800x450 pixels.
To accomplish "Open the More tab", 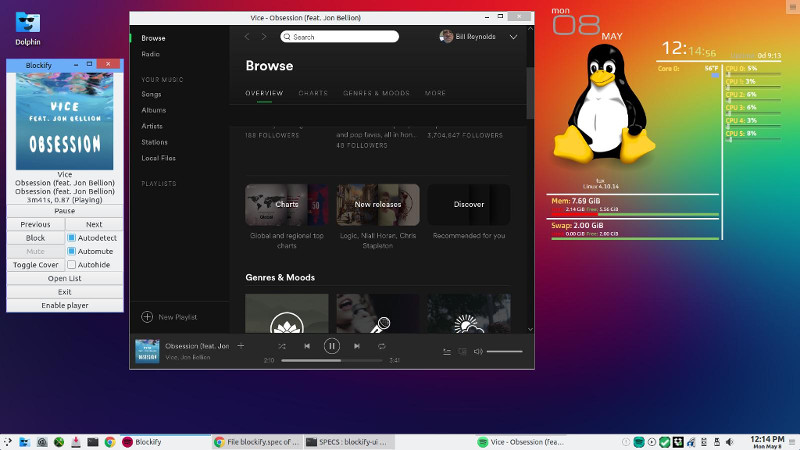I will click(435, 93).
